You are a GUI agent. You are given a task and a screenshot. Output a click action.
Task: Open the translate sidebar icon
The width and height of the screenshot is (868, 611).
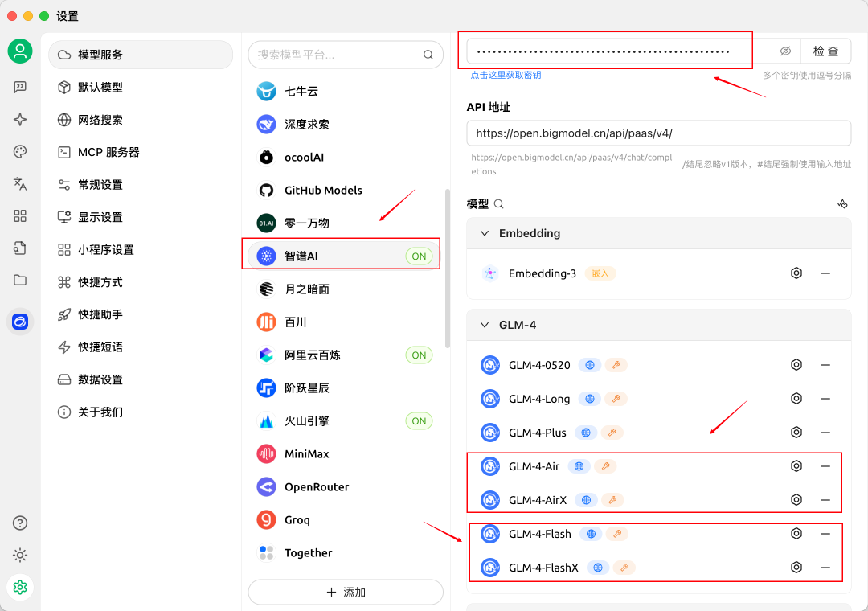(x=20, y=183)
